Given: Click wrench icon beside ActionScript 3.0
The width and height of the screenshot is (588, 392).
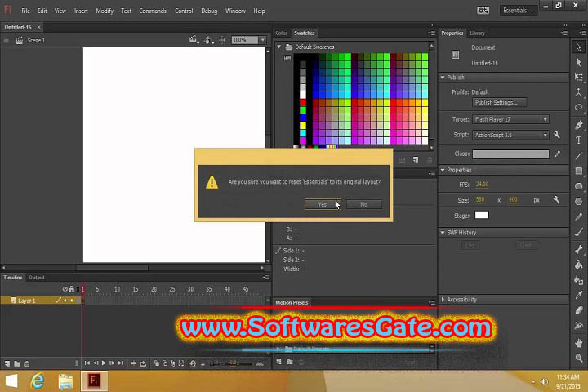Looking at the screenshot, I should click(557, 135).
